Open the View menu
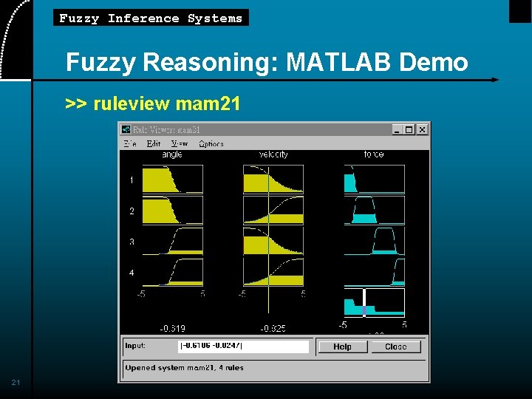532x399 pixels. [x=180, y=144]
